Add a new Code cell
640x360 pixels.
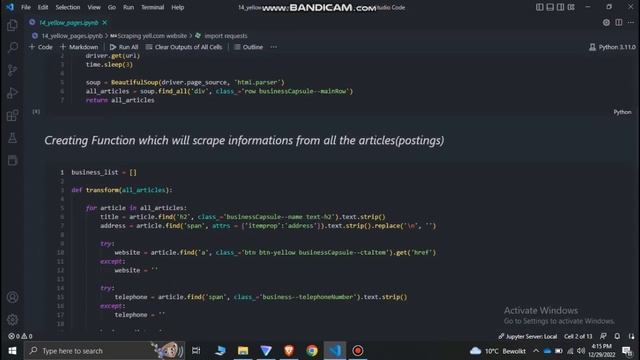[x=40, y=47]
